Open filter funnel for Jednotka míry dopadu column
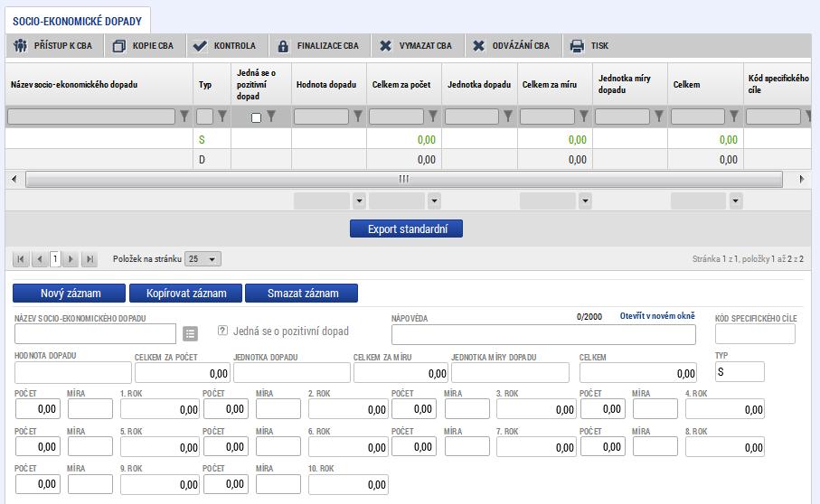The image size is (820, 504). point(659,116)
